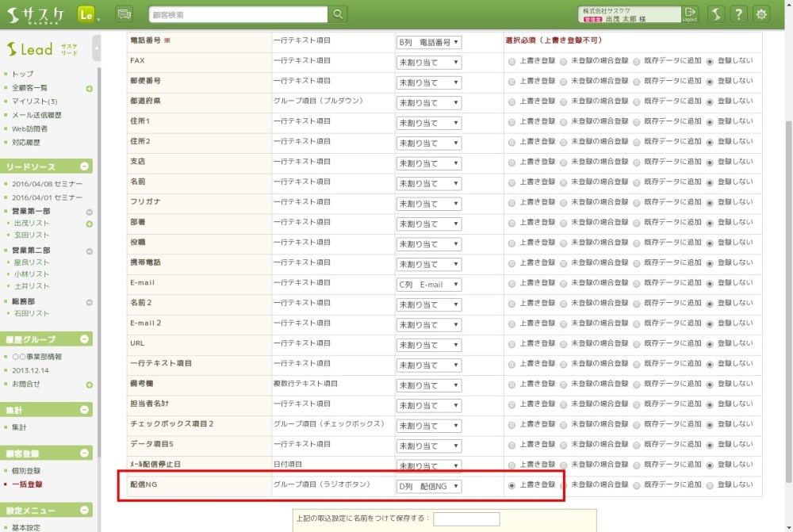Collapse the リードソース section

[x=85, y=166]
